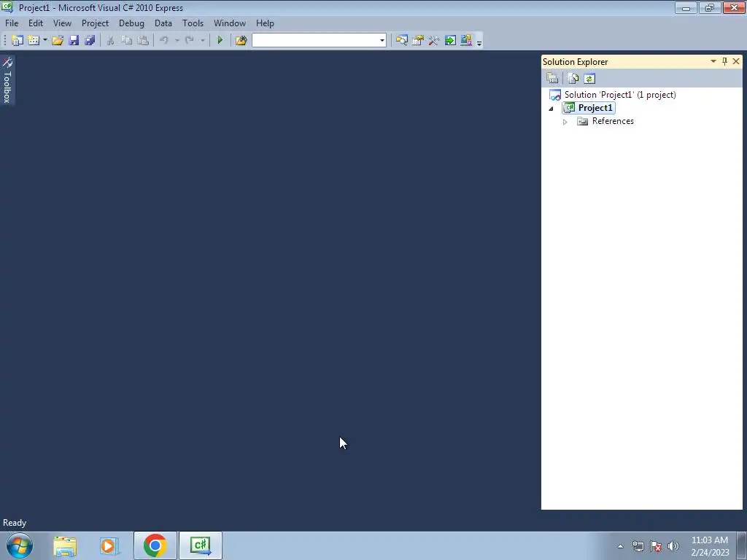
Task: Click the Add New Item toolbar icon
Action: [x=34, y=41]
